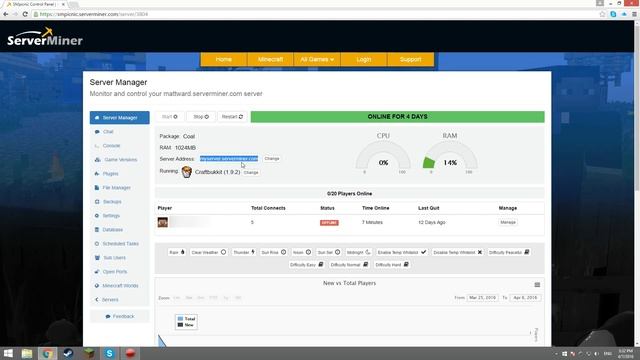Stop the server
The height and width of the screenshot is (360, 640).
[x=201, y=117]
